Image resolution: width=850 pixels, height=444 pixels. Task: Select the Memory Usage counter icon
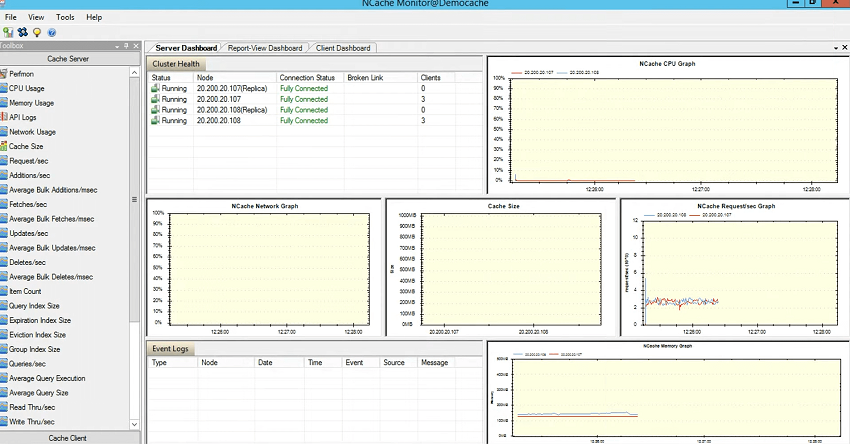coord(3,103)
